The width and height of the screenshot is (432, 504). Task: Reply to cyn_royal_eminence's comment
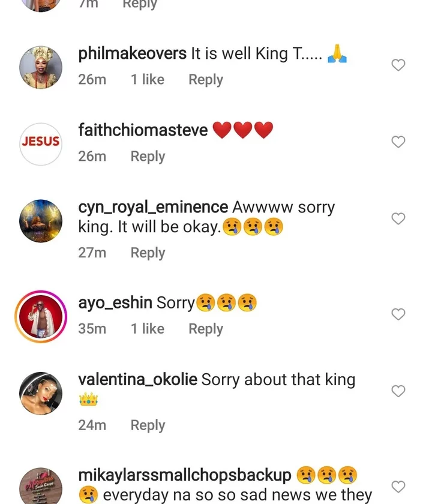click(148, 253)
